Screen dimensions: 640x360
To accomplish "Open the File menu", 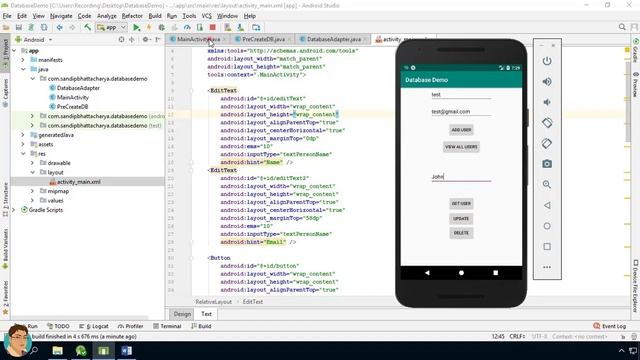I will [x=7, y=16].
